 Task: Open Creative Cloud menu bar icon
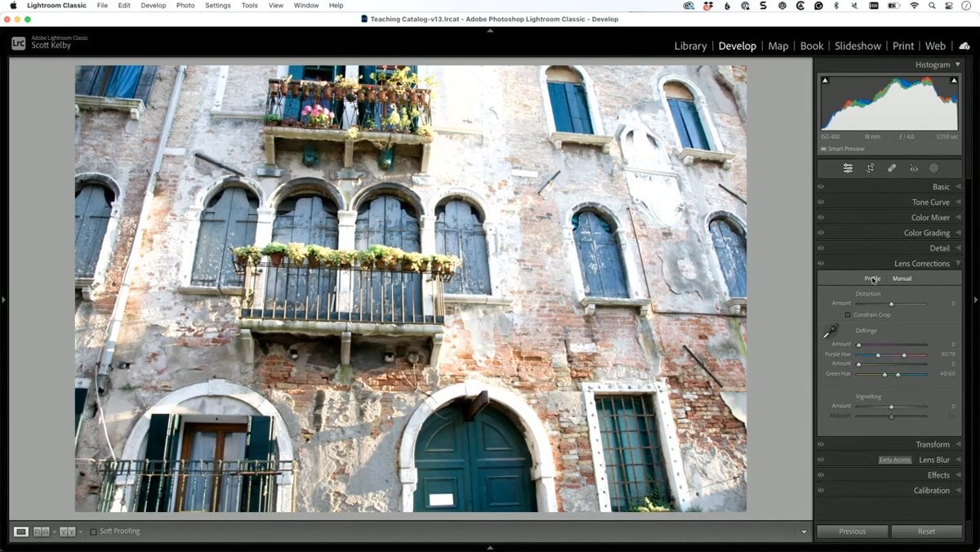688,6
